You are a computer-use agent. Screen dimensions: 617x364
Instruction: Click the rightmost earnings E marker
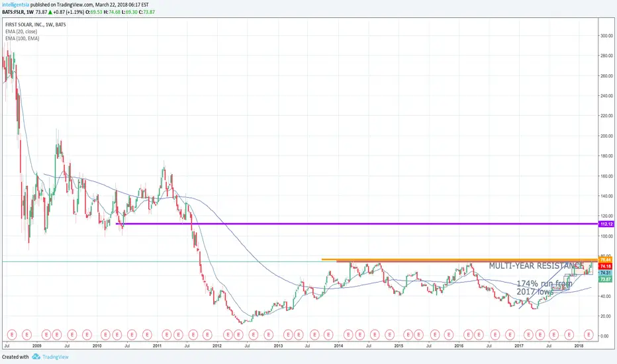tap(589, 335)
